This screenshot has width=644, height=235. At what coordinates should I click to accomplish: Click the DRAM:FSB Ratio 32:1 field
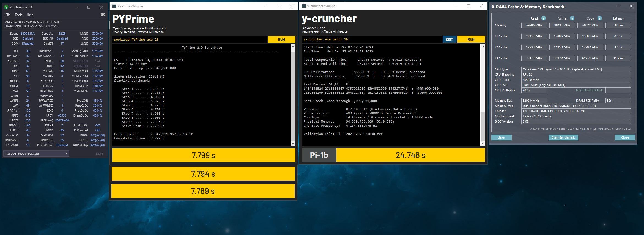point(618,101)
